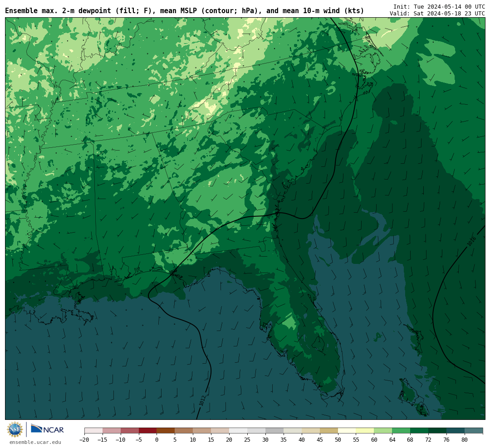
Task: Click the NCAR logo
Action: point(48,429)
